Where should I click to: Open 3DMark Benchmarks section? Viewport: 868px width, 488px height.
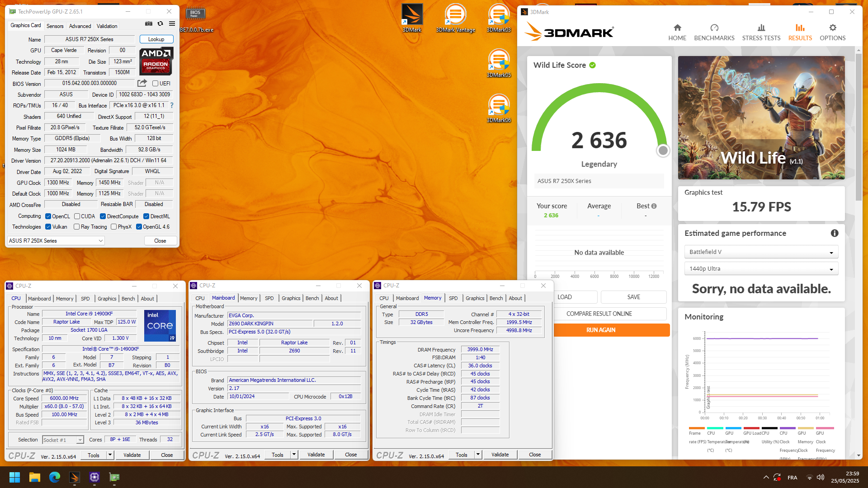click(714, 33)
